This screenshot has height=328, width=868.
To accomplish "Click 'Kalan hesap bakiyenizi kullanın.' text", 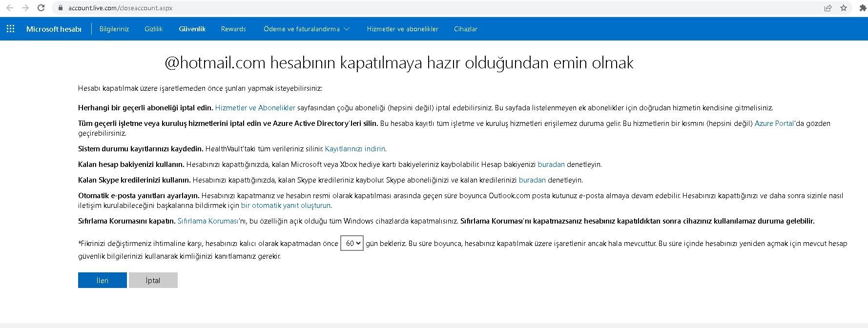I will tap(131, 164).
